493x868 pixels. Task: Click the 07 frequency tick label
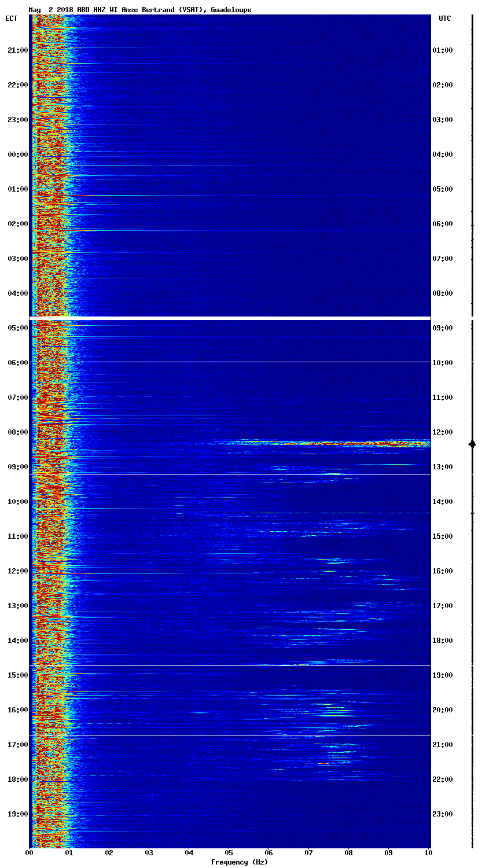click(x=309, y=853)
